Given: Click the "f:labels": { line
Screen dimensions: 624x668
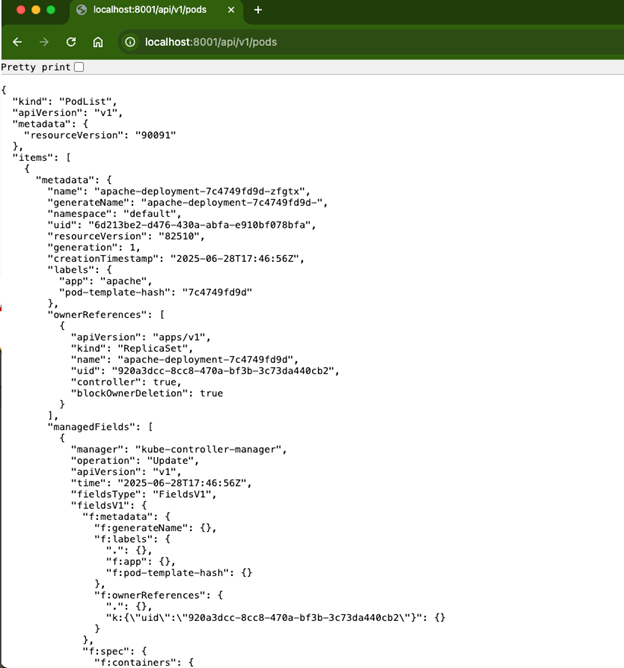Looking at the screenshot, I should point(132,539).
